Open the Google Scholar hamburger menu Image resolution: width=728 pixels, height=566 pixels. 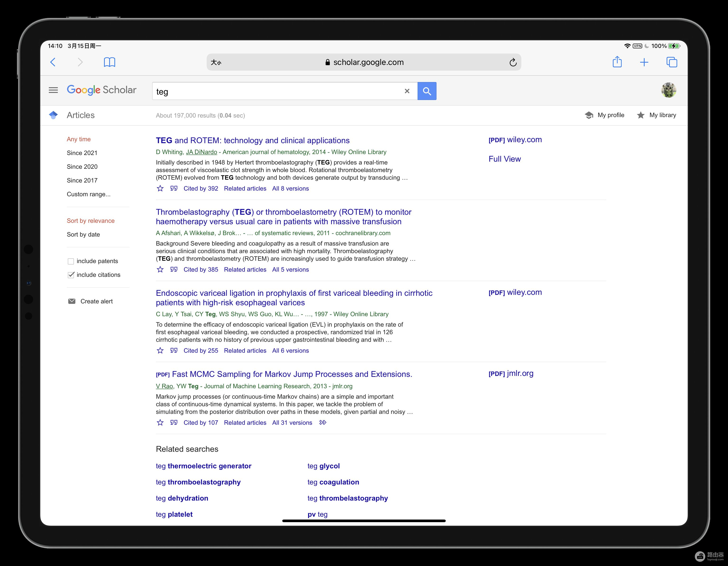53,90
